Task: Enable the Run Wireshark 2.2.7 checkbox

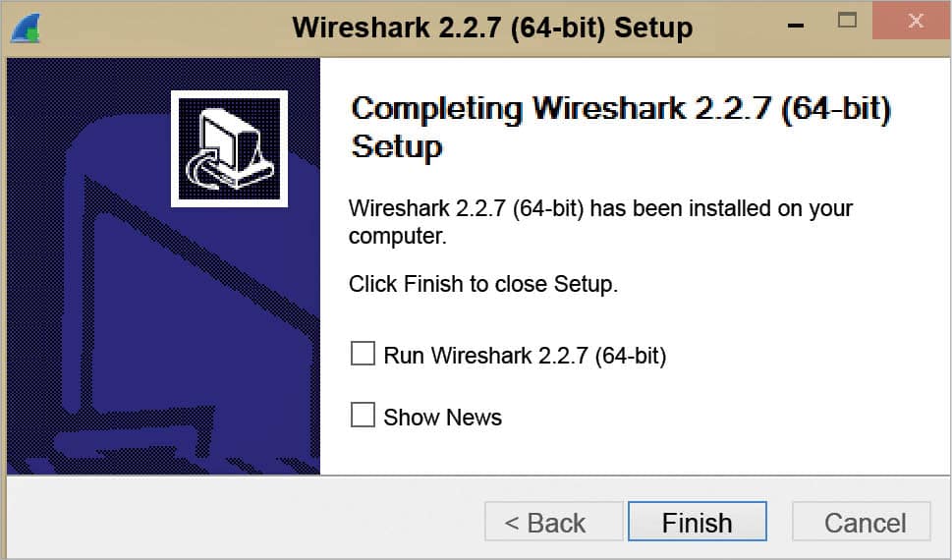Action: (x=364, y=354)
